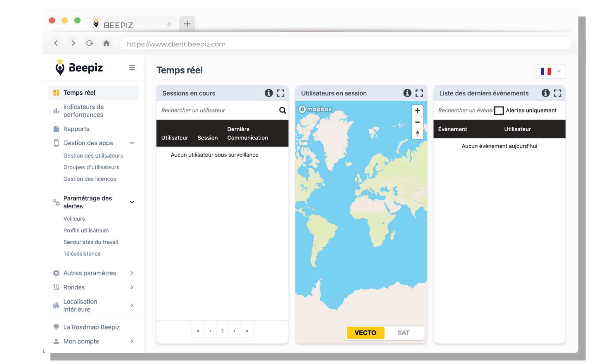Collapse the Gestion des apps section
608x364 pixels.
(x=132, y=143)
